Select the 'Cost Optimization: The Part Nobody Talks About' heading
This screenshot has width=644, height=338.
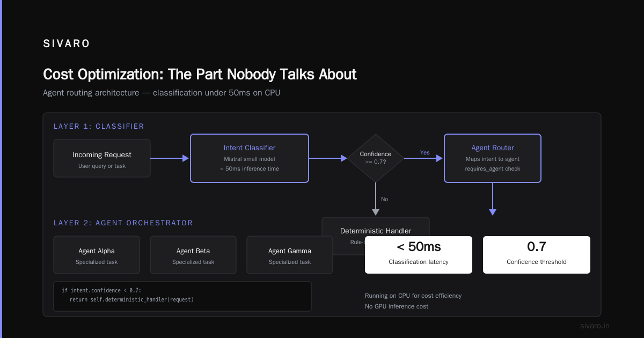click(200, 74)
